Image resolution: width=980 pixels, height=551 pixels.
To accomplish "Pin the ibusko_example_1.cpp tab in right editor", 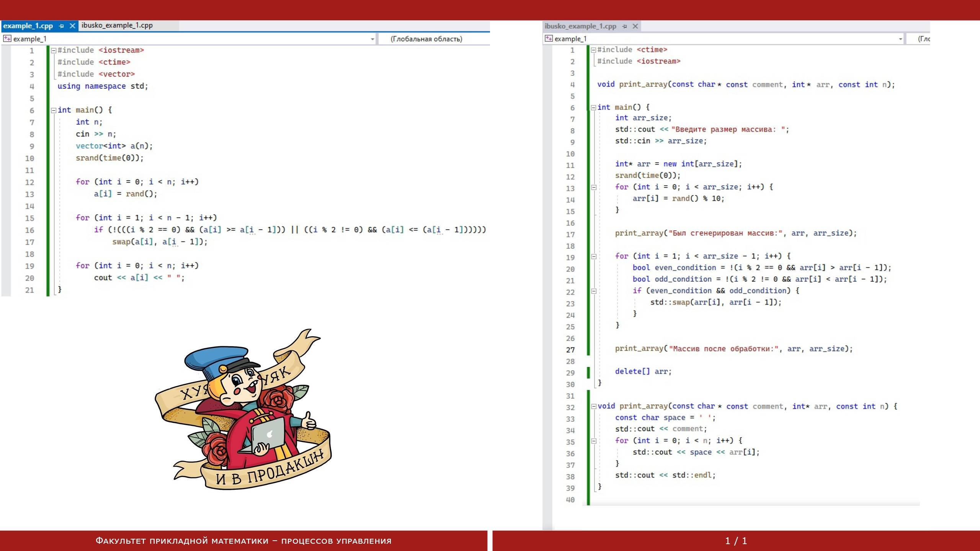I will click(625, 26).
